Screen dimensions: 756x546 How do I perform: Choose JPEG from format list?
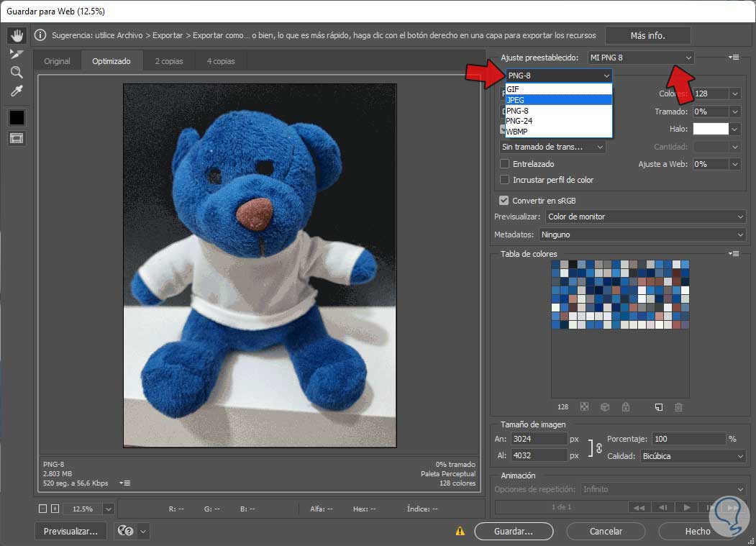coord(559,100)
